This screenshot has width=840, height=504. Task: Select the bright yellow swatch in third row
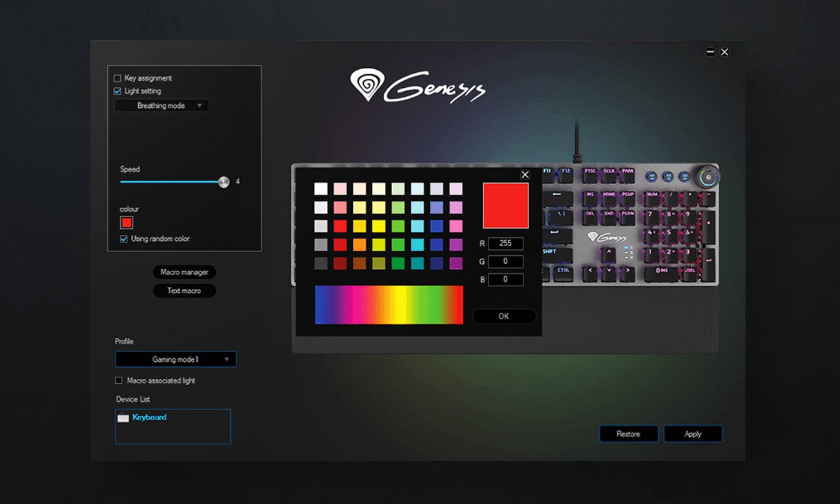(x=379, y=226)
